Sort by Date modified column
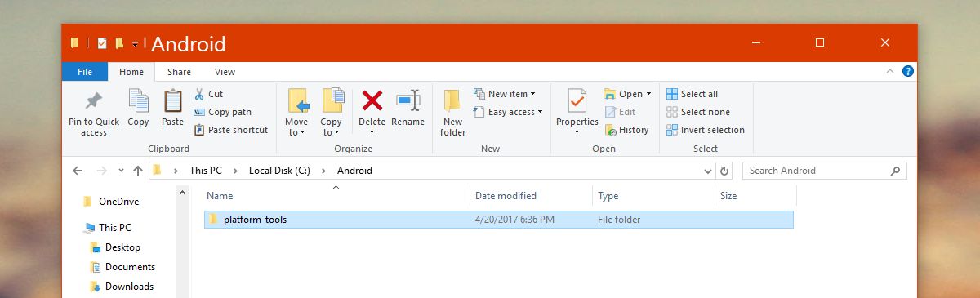The width and height of the screenshot is (980, 298). pos(532,196)
